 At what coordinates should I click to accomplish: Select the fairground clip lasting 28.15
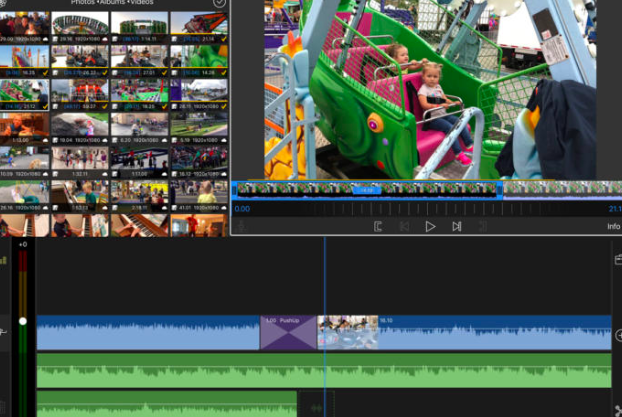199,94
